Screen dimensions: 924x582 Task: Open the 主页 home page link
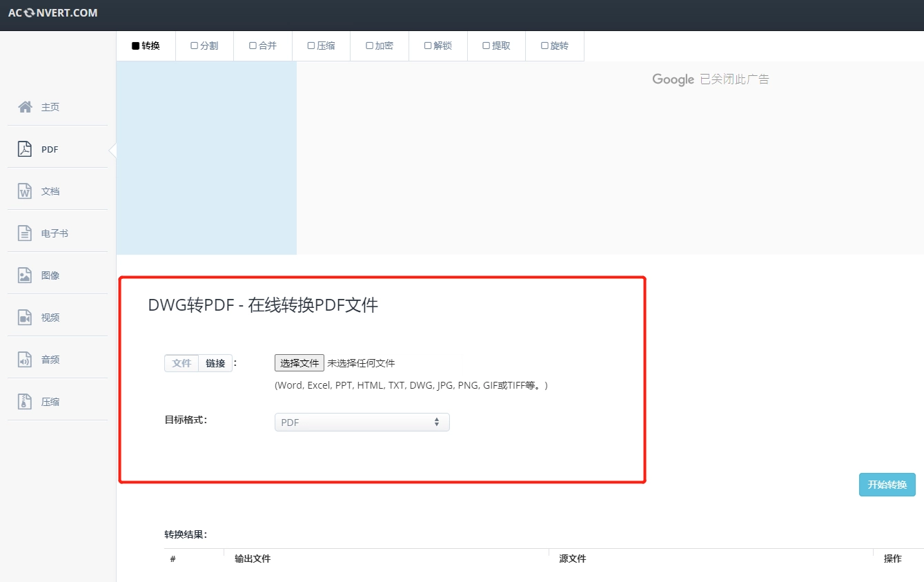tap(50, 107)
